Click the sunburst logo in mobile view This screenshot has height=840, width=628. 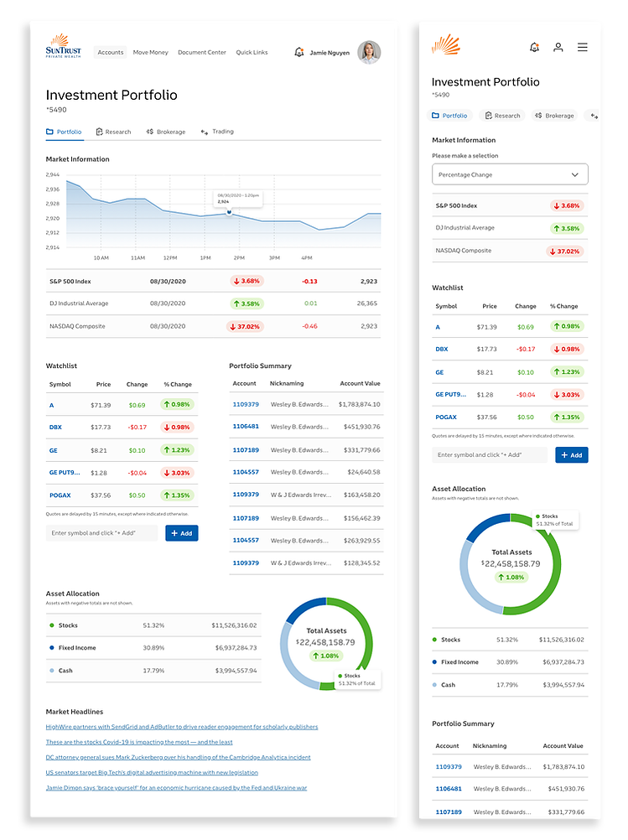coord(446,45)
